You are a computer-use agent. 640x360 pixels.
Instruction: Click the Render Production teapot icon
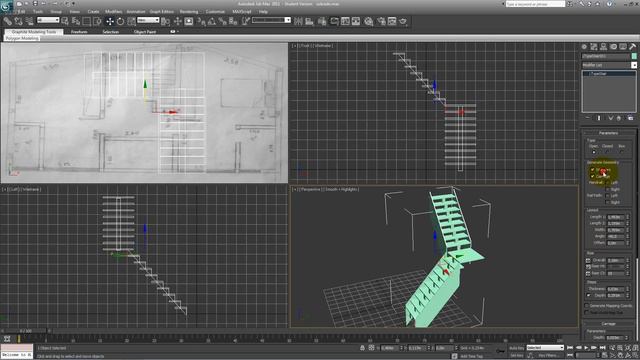[x=403, y=21]
